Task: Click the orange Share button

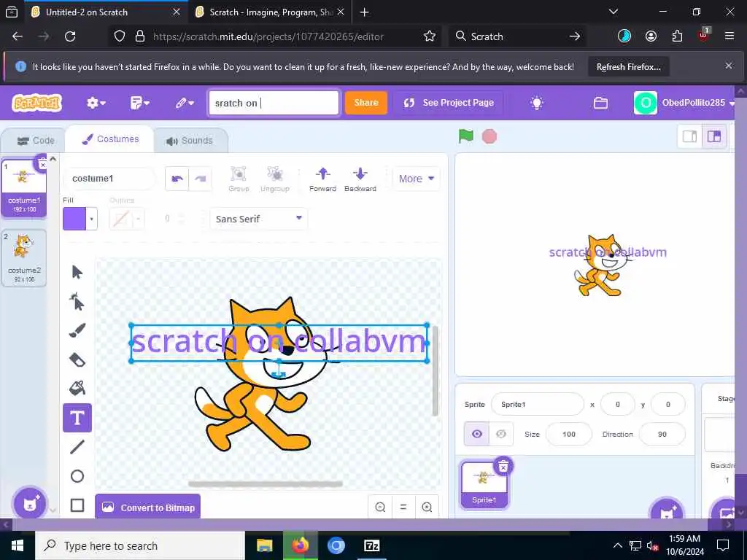Action: [366, 102]
